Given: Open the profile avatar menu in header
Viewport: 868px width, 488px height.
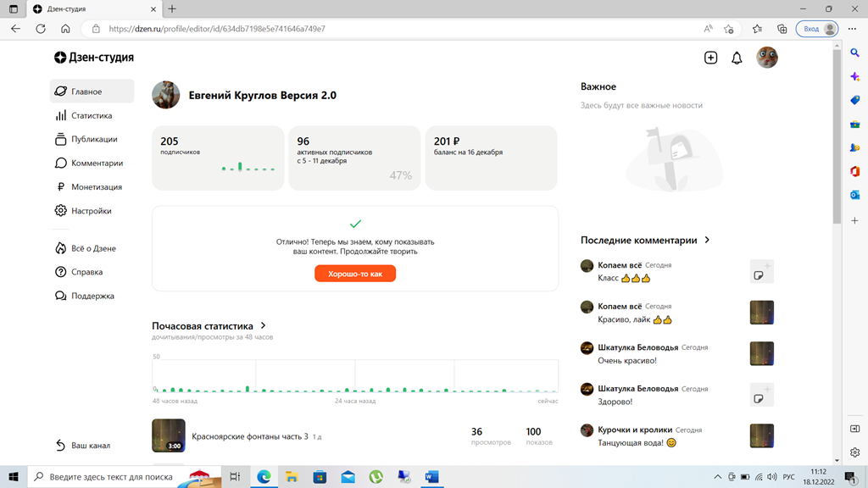Looking at the screenshot, I should coord(767,57).
